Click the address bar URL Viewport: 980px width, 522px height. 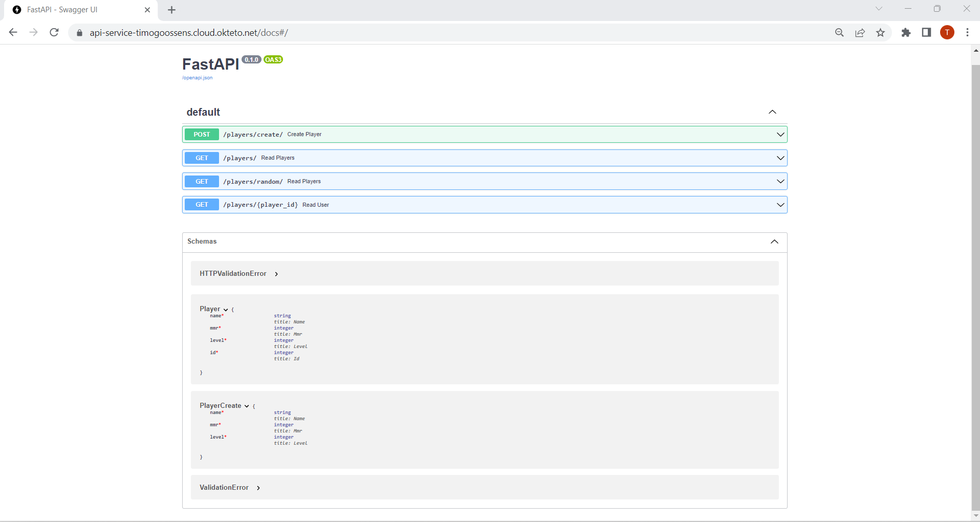tap(189, 33)
